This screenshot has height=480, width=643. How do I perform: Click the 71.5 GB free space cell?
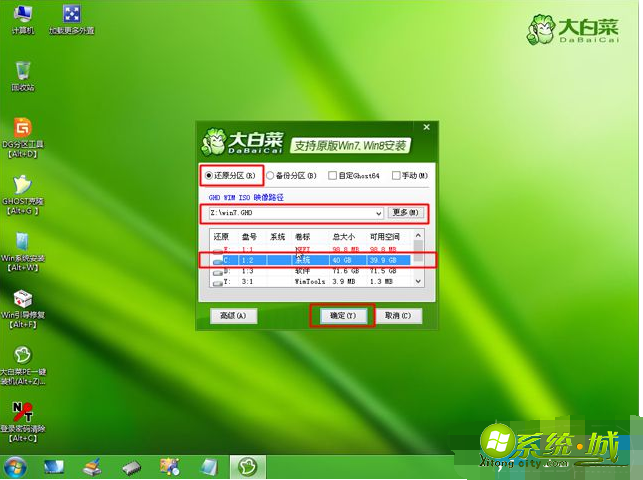click(x=383, y=271)
